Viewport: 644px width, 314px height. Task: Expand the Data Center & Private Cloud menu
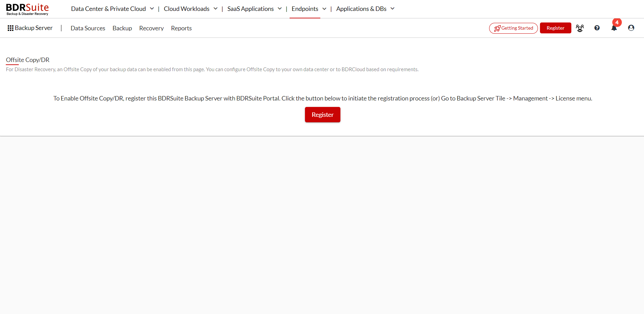(113, 9)
